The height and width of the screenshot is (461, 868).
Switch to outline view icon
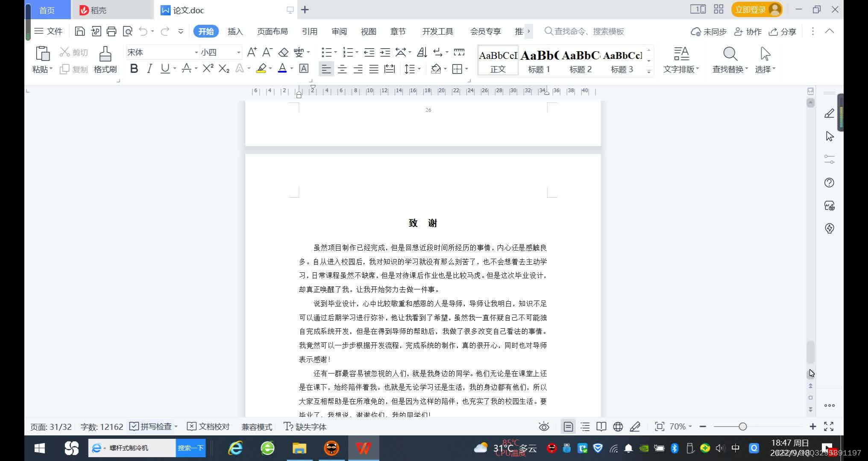click(585, 426)
